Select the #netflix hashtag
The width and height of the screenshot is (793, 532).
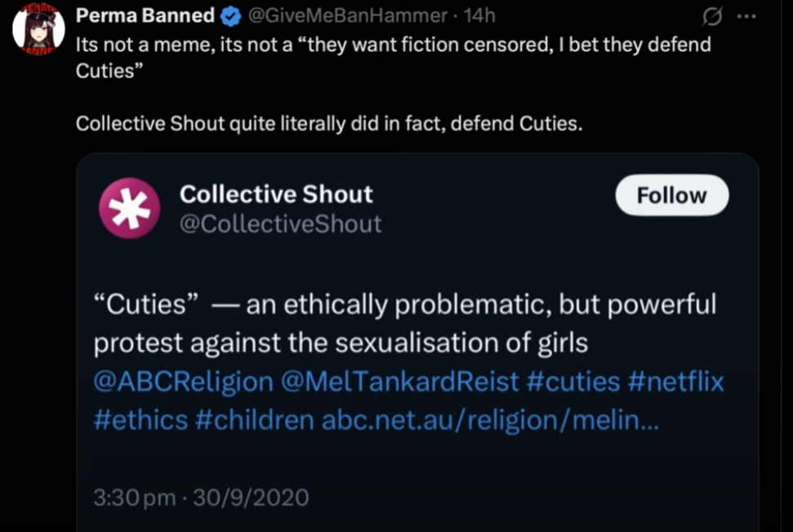click(x=675, y=381)
